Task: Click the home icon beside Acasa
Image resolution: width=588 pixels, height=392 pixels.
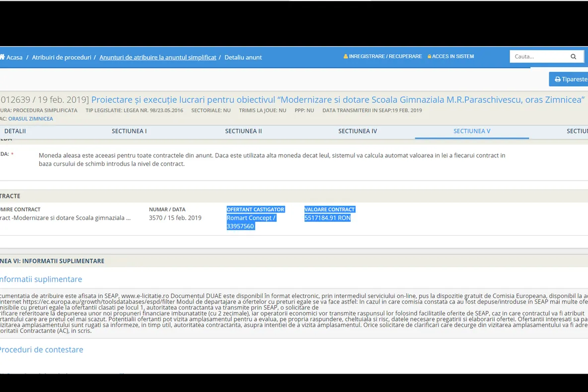Action: pos(2,57)
